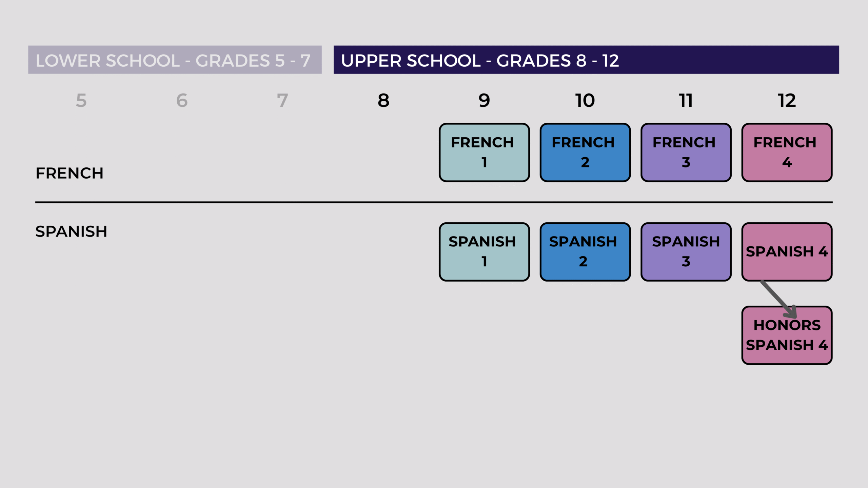Open the Spanish 3 course box
This screenshot has width=868, height=488.
tap(686, 252)
